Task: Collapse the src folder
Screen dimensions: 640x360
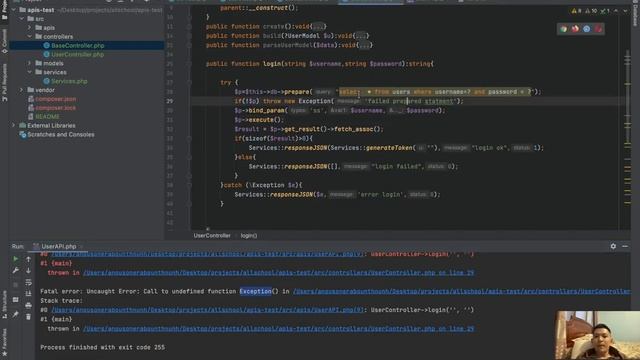Action: tap(22, 19)
